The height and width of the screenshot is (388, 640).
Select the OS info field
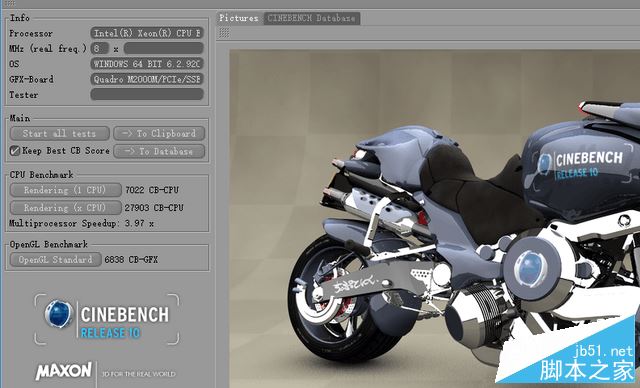[x=147, y=64]
